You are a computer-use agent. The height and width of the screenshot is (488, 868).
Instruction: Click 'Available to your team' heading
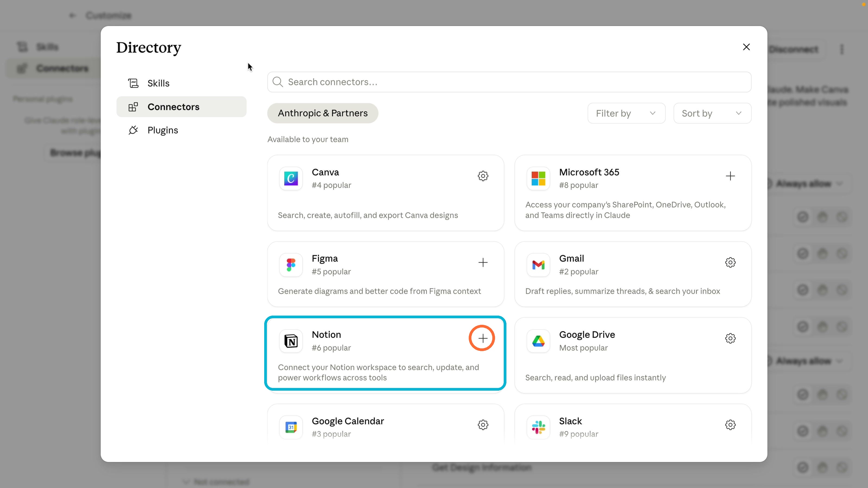click(308, 139)
